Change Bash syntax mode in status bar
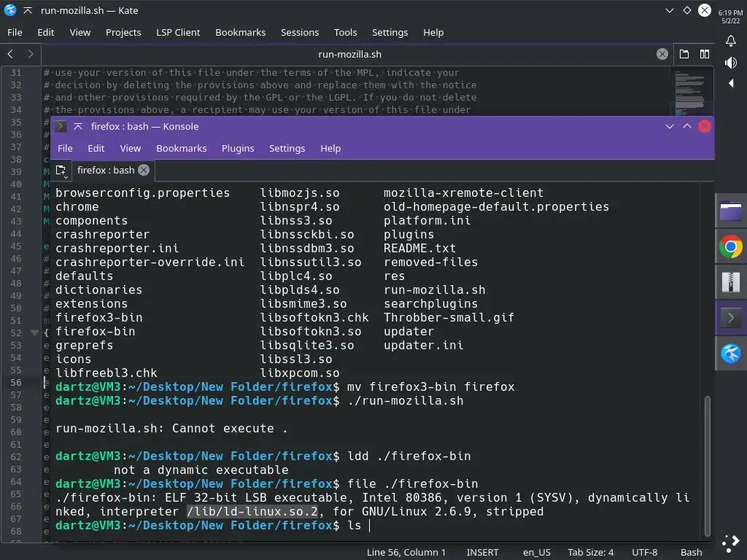This screenshot has height=560, width=747. [691, 552]
